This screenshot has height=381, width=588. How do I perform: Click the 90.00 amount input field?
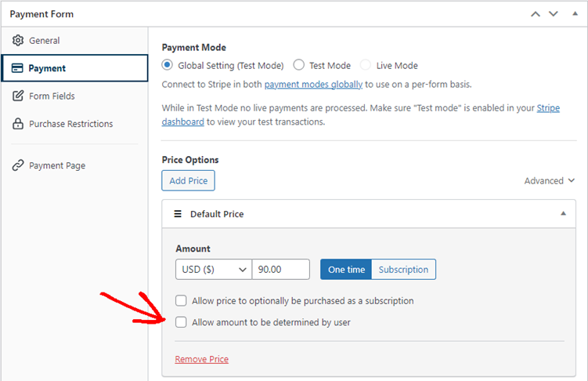click(281, 269)
